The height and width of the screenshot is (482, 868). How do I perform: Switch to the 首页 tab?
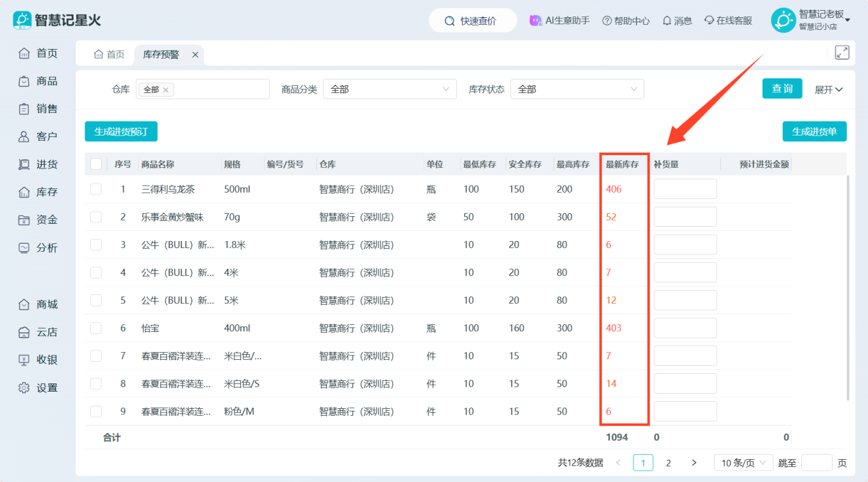[x=109, y=55]
